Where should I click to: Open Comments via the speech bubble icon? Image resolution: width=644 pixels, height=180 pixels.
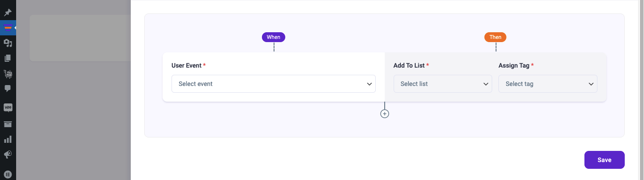pyautogui.click(x=8, y=89)
